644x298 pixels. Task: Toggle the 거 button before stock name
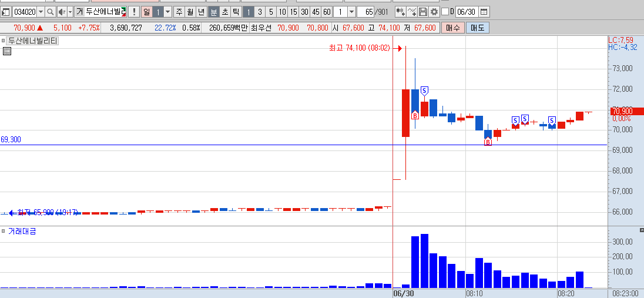(x=80, y=12)
